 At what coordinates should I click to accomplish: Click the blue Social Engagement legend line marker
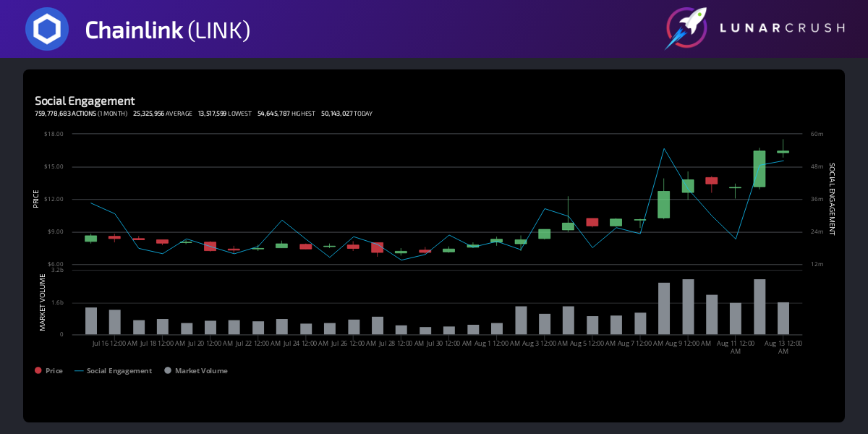click(x=79, y=370)
